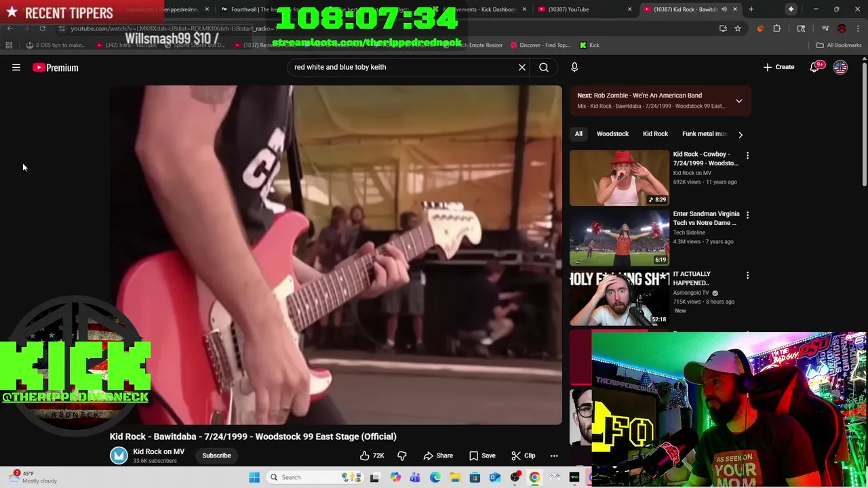868x488 pixels.
Task: Open more actions under the video
Action: tap(554, 455)
